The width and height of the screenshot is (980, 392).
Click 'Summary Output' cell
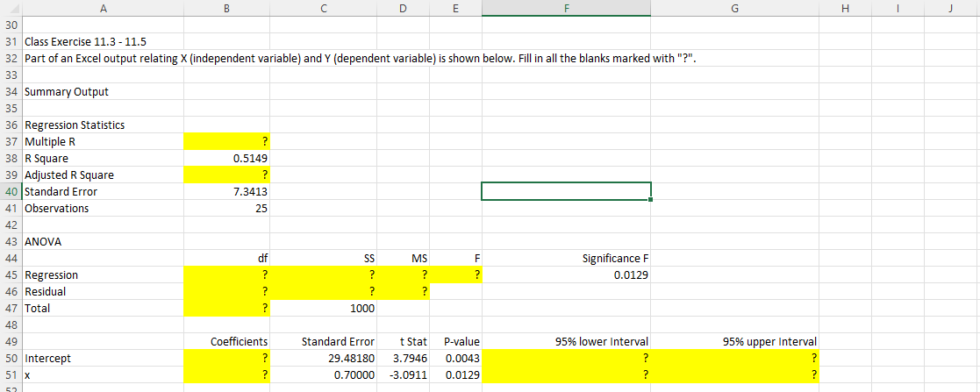point(104,91)
